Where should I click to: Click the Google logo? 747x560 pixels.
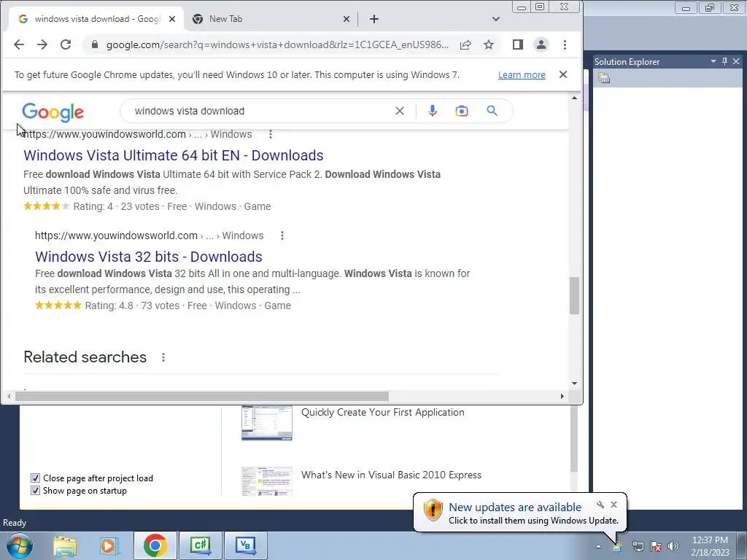click(53, 112)
